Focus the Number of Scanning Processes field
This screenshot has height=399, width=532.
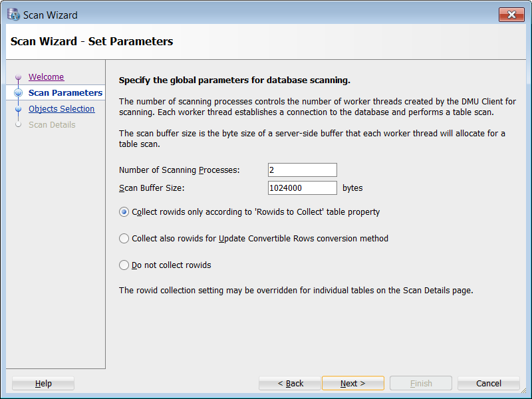pos(303,170)
